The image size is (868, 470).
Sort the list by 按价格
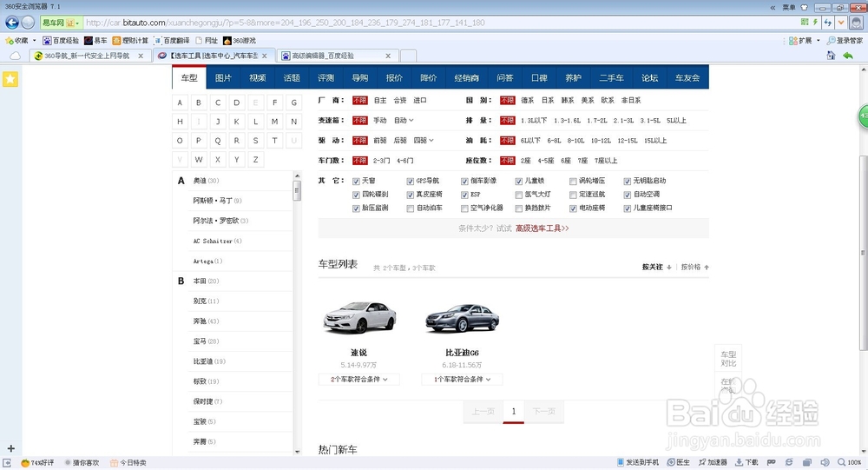[x=694, y=268]
